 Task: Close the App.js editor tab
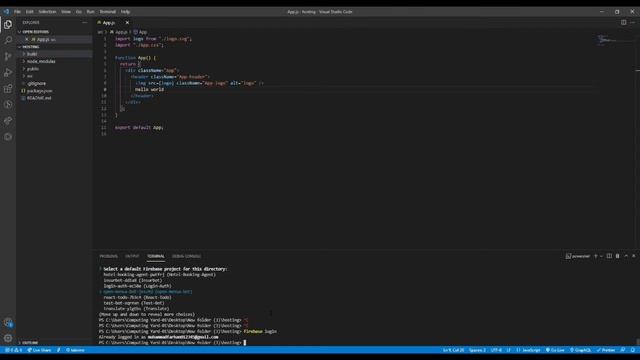coord(127,22)
